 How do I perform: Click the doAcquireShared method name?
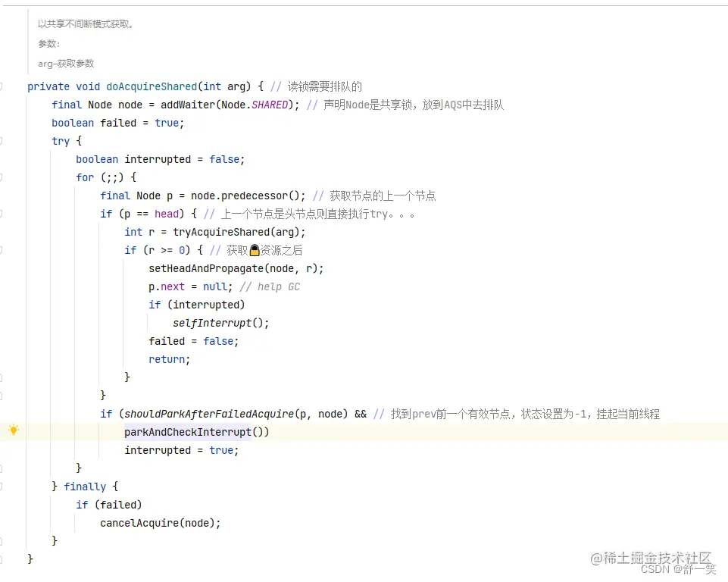(x=152, y=86)
